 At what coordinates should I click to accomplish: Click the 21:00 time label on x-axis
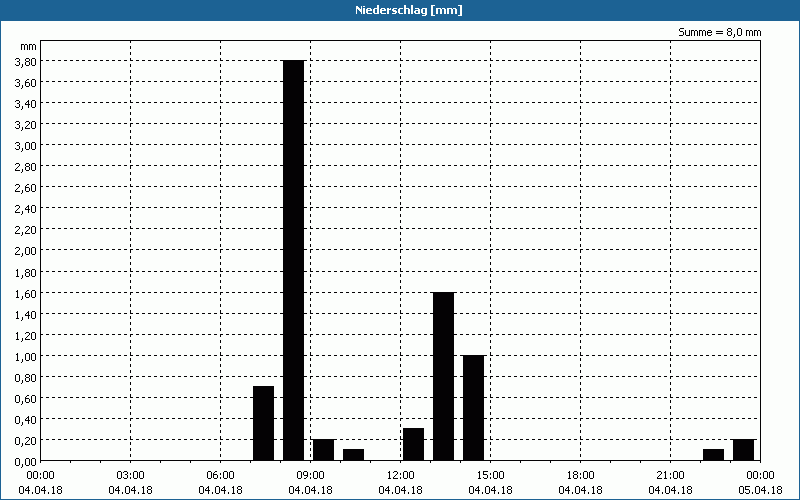coord(670,476)
